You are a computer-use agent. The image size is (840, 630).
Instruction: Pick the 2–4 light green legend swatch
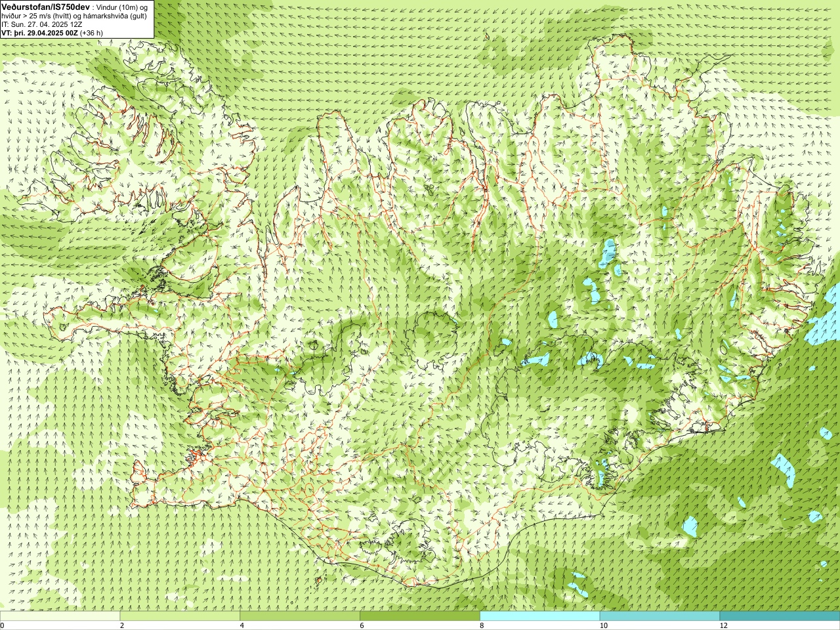[x=180, y=616]
